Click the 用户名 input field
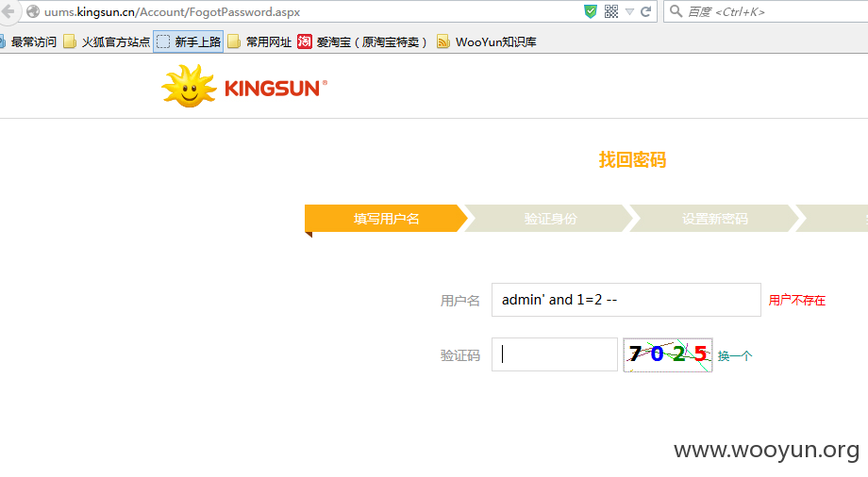 pos(626,300)
